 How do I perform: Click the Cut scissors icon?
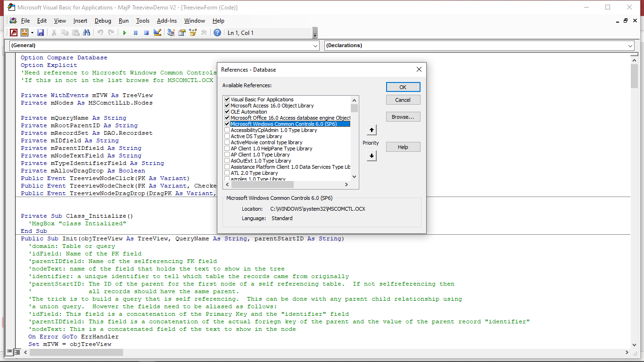[54, 33]
